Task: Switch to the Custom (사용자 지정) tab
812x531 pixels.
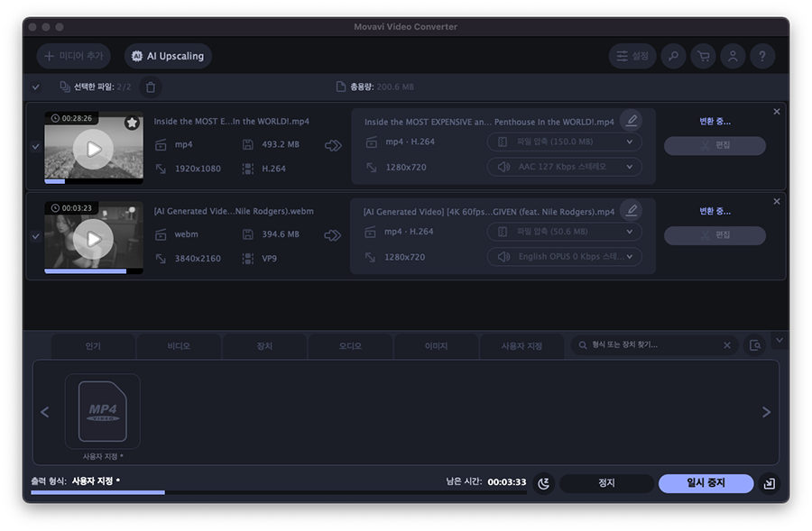Action: 521,346
